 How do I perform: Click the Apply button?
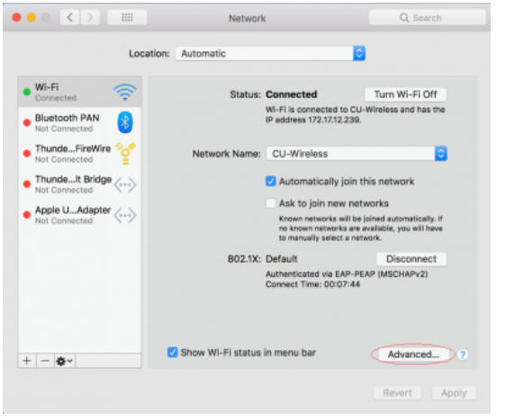(x=454, y=393)
